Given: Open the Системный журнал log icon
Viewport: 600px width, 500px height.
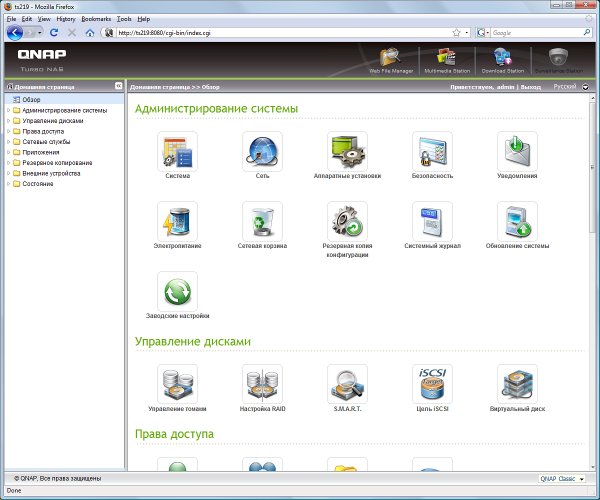Looking at the screenshot, I should (x=432, y=221).
